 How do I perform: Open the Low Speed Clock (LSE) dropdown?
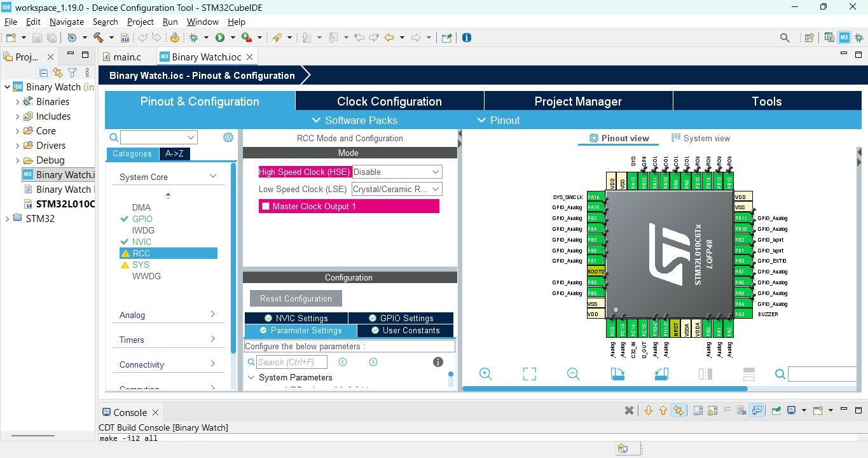[x=397, y=189]
